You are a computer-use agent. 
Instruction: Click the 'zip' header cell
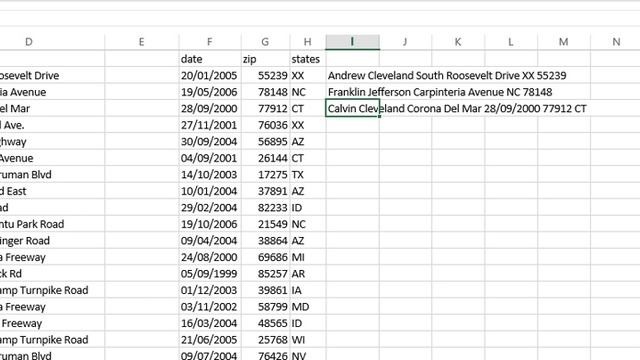point(265,59)
